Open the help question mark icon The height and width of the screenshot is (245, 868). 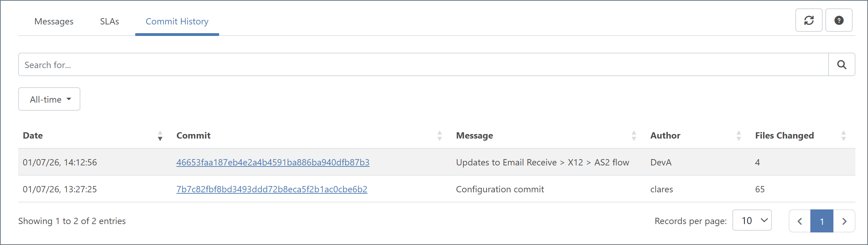(x=839, y=20)
